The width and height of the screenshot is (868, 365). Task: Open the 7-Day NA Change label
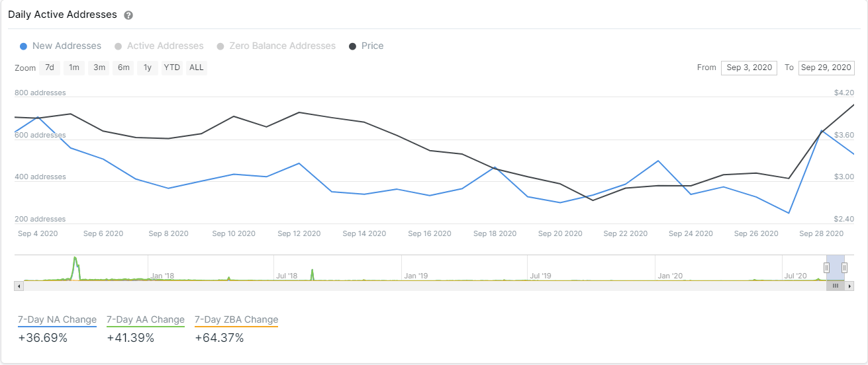(x=57, y=319)
